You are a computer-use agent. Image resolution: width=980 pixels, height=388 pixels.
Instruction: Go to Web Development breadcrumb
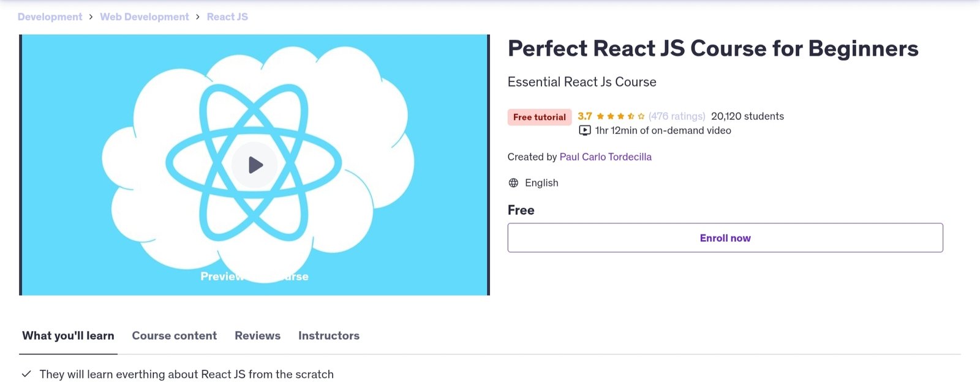145,17
